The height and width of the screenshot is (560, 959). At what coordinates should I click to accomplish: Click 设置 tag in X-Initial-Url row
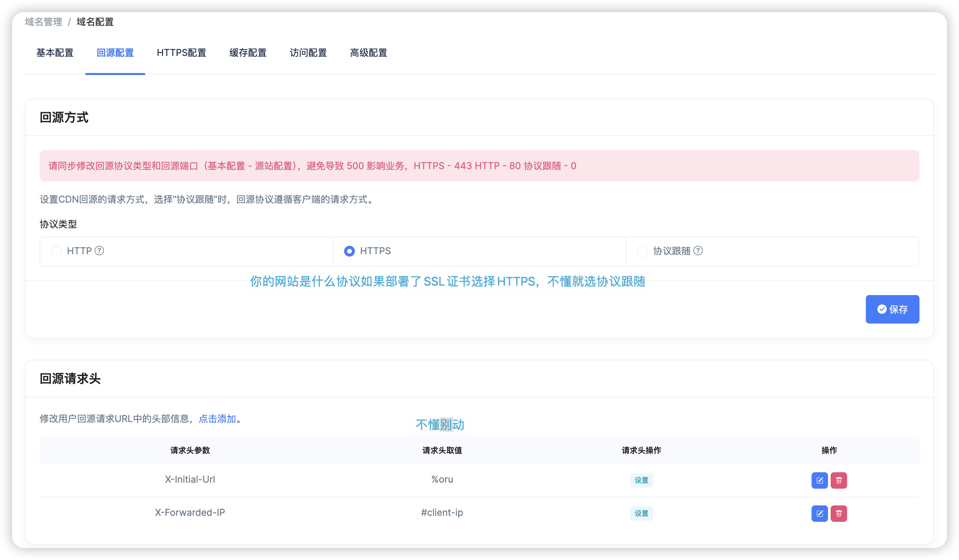[x=641, y=480]
